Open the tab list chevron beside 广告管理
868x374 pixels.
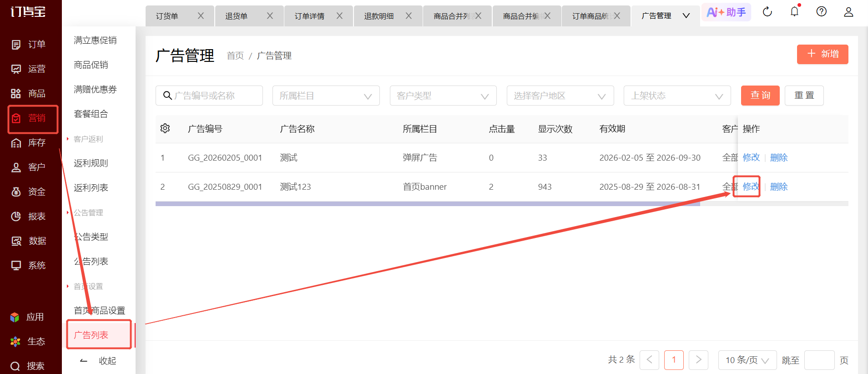(x=686, y=16)
